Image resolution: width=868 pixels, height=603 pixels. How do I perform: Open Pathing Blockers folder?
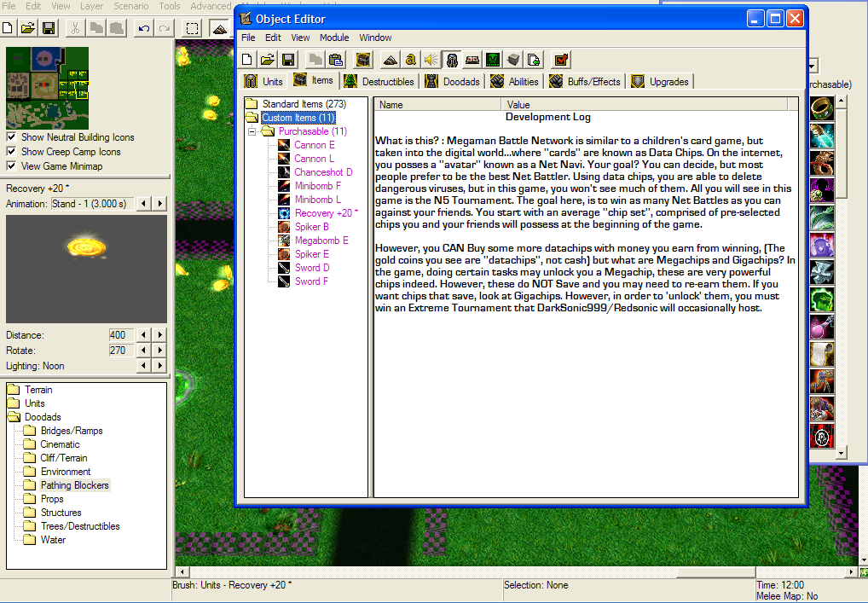pyautogui.click(x=75, y=485)
